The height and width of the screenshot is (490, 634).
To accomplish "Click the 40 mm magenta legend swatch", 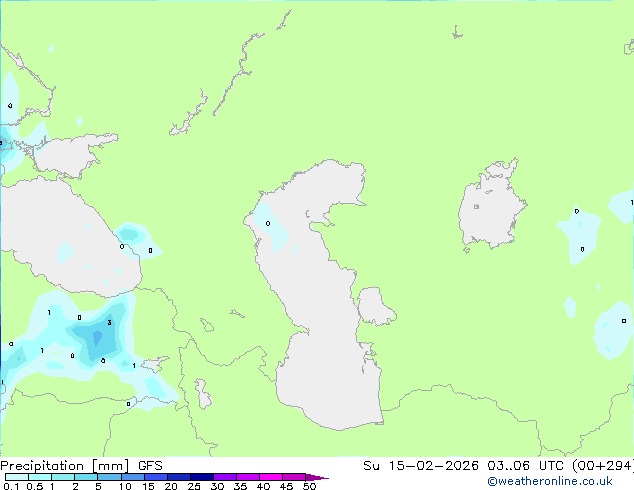I will point(271,477).
